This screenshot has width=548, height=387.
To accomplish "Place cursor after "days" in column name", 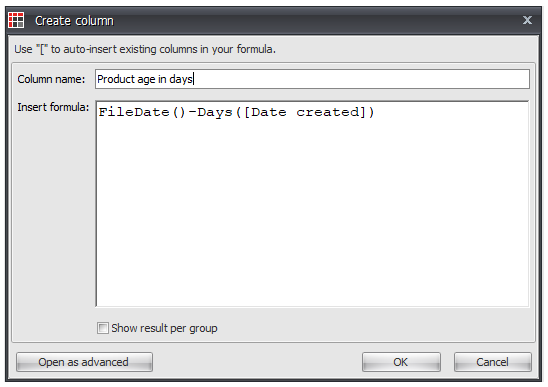I will [x=194, y=79].
